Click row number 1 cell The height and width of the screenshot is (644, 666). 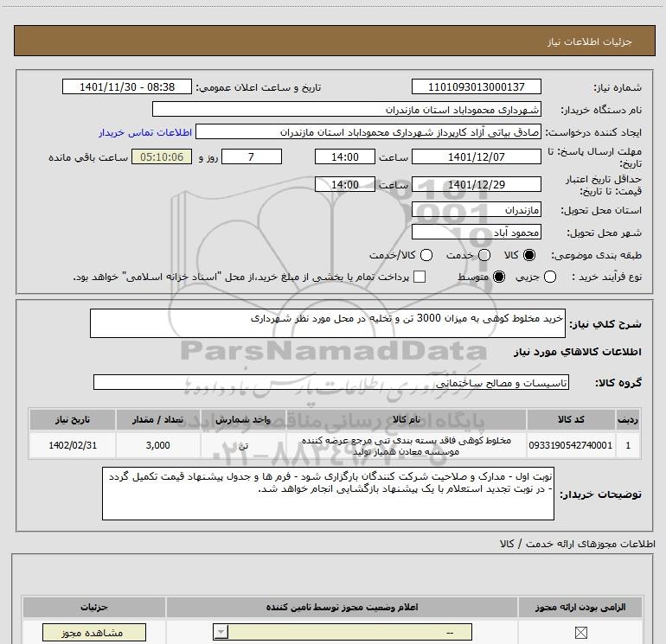pyautogui.click(x=628, y=445)
